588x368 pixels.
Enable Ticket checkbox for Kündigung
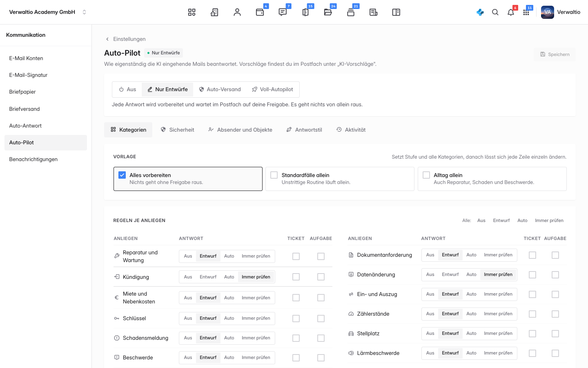[x=296, y=277]
